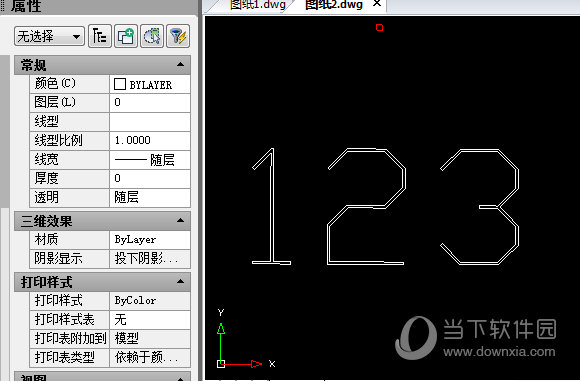Image resolution: width=580 pixels, height=381 pixels.
Task: Click the 图层 value field showing 0
Action: tap(150, 102)
